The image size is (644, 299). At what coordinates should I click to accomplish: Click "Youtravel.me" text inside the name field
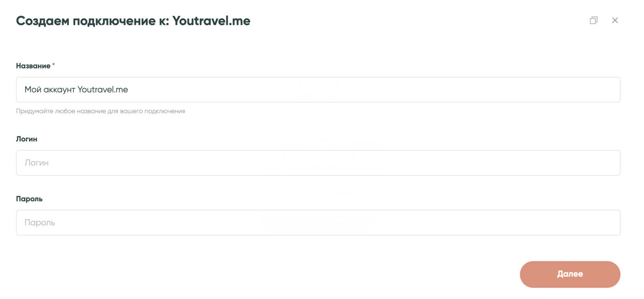pos(102,90)
